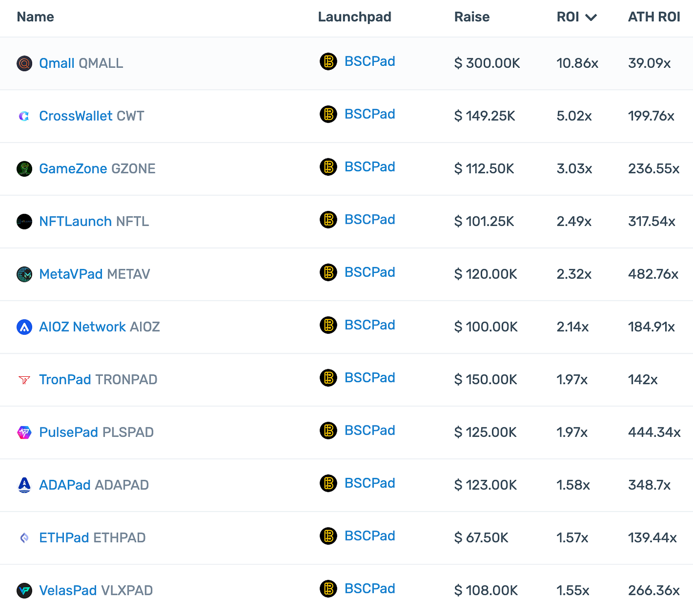693x616 pixels.
Task: Select the raise value $ 300.00K
Action: pos(487,63)
